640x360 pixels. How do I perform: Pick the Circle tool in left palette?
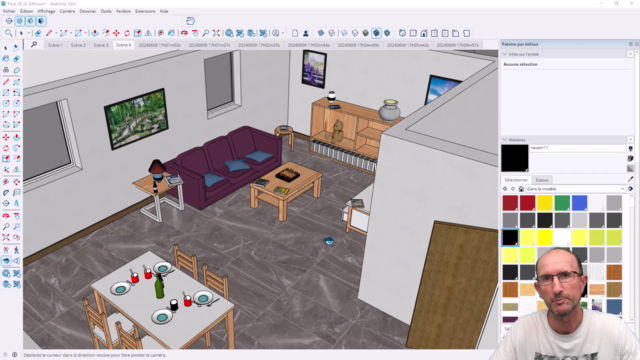6,103
